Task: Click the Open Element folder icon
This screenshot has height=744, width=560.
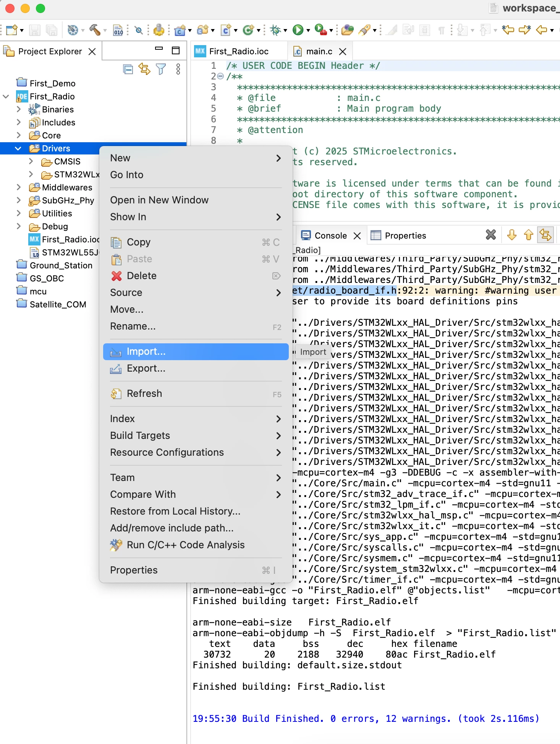Action: (x=347, y=30)
